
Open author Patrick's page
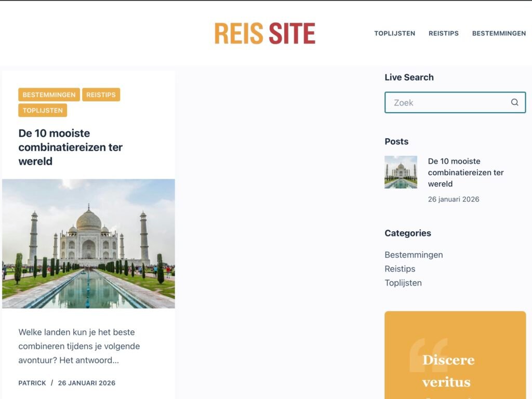(x=32, y=383)
